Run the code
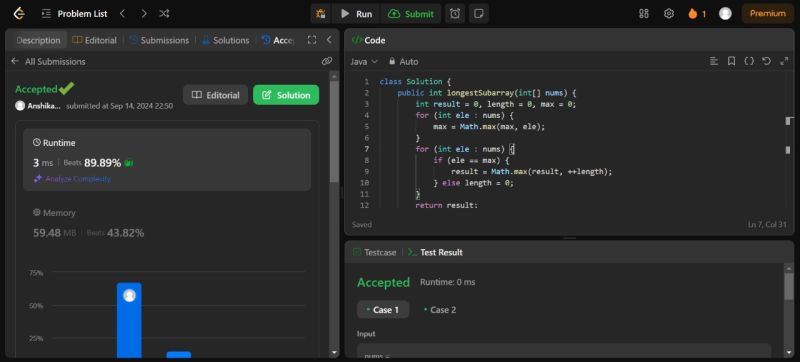This screenshot has width=800, height=362. (357, 14)
